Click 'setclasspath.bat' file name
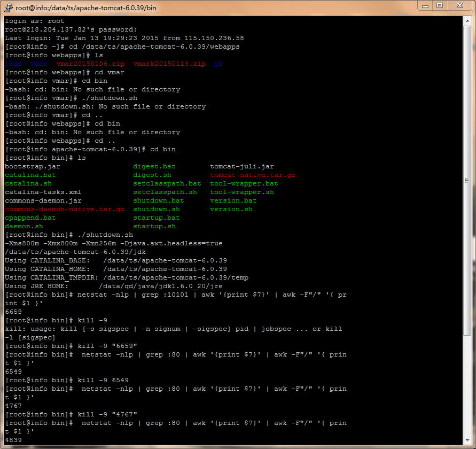This screenshot has height=449, width=476. pos(167,183)
